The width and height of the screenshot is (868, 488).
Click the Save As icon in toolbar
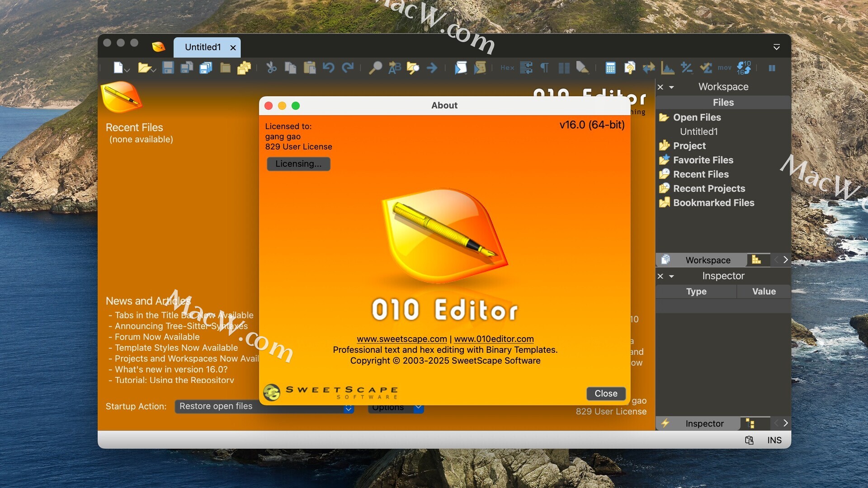(x=187, y=68)
